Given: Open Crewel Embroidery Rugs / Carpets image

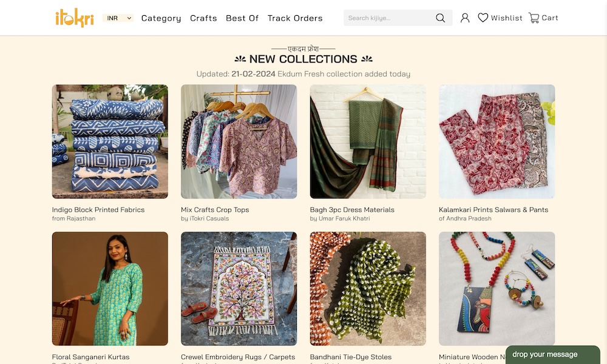Looking at the screenshot, I should click(x=239, y=289).
